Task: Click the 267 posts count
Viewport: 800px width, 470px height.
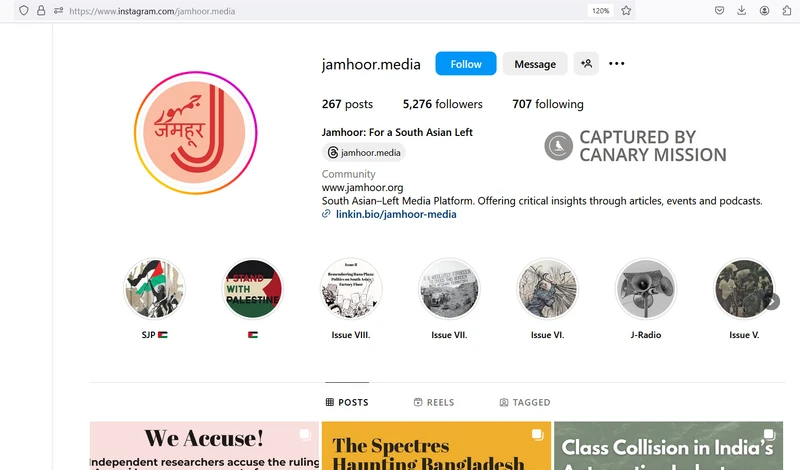Action: coord(347,104)
